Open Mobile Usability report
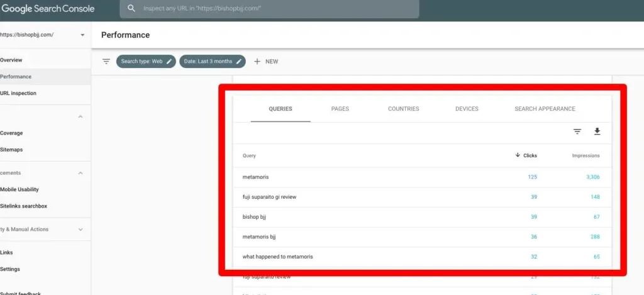This screenshot has width=644, height=295. (x=19, y=189)
